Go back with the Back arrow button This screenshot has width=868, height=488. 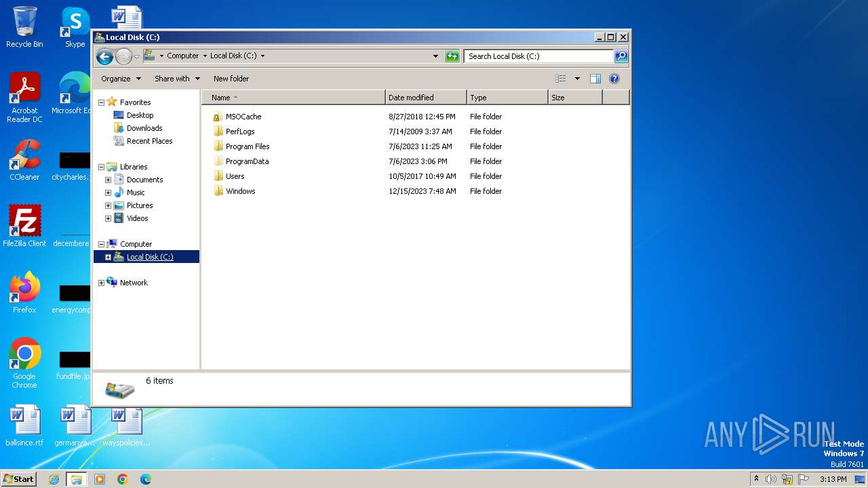[x=104, y=56]
